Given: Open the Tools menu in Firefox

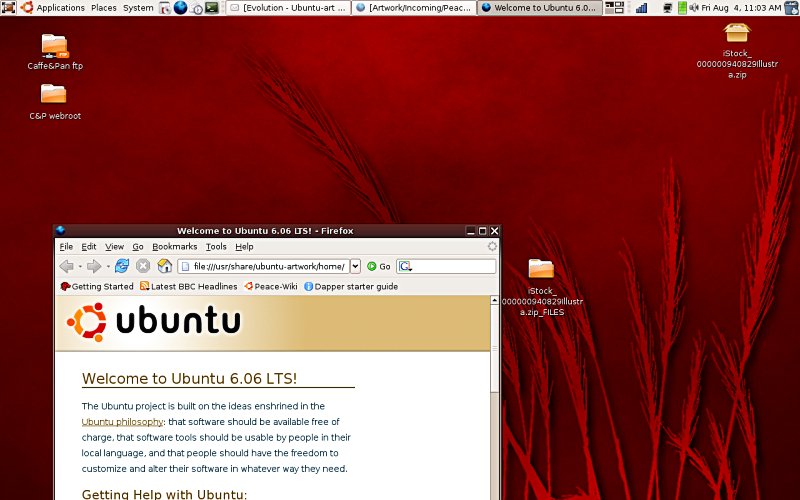Looking at the screenshot, I should click(216, 247).
